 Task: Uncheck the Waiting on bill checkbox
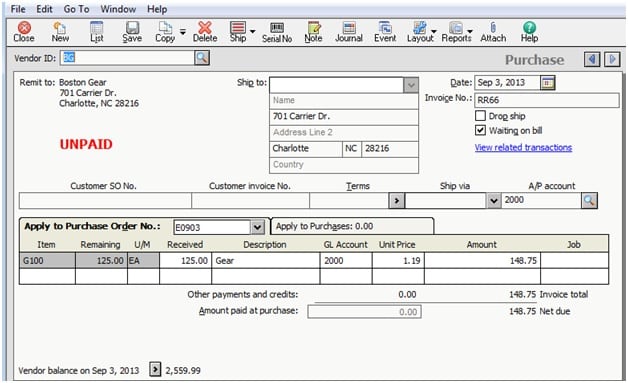(x=480, y=130)
